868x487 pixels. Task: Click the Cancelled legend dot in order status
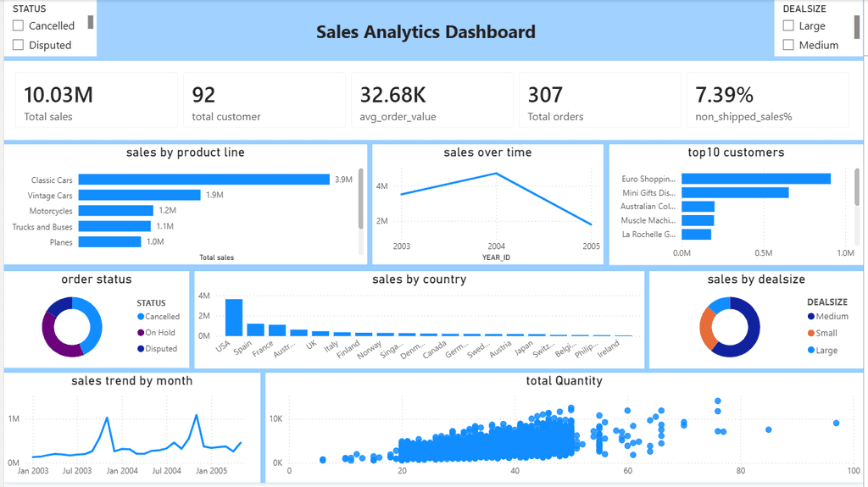click(x=141, y=317)
